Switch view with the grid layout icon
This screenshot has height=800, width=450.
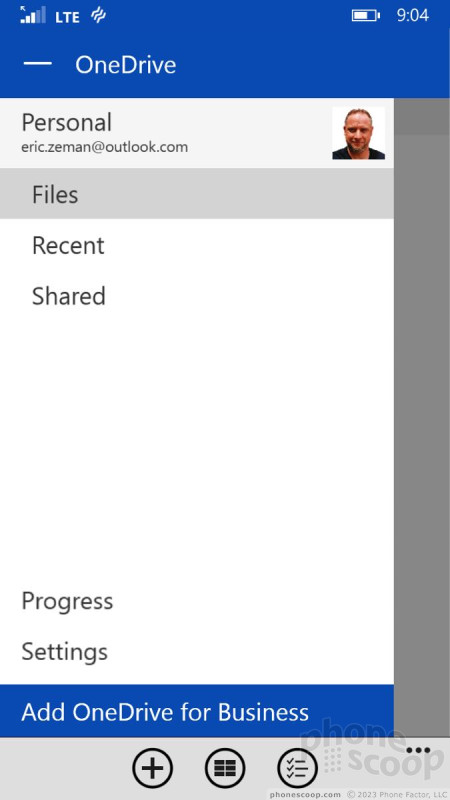tap(225, 768)
